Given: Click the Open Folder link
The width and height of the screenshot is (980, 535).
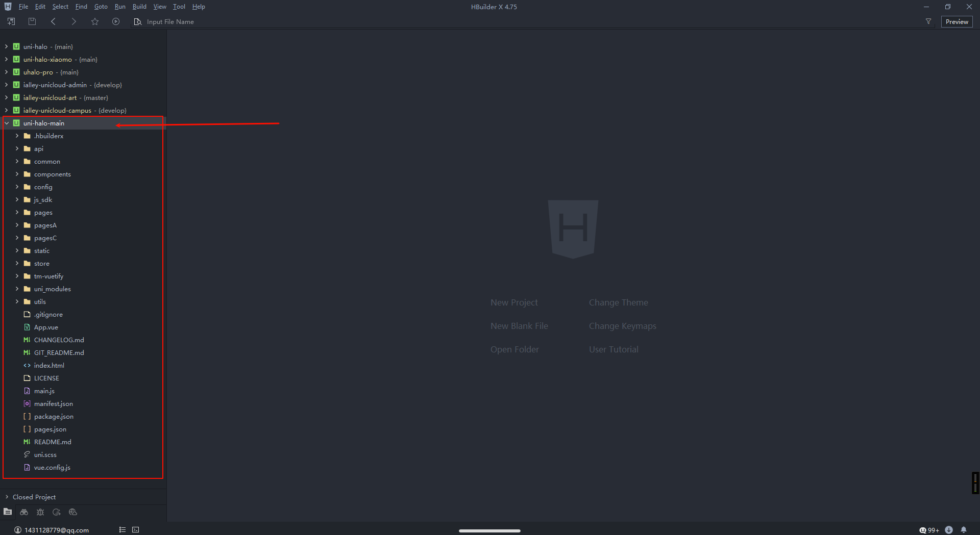Looking at the screenshot, I should [514, 349].
